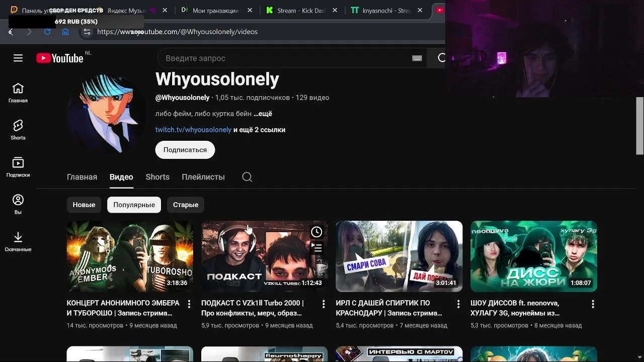The width and height of the screenshot is (644, 362).
Task: Open ИРЛ С ДАШЕЙ СПИРТИК thumbnail
Action: [399, 256]
